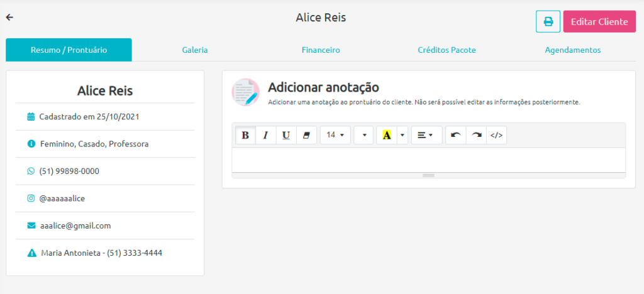Open the text color options arrow
Viewport: 644px width, 294px height.
402,135
